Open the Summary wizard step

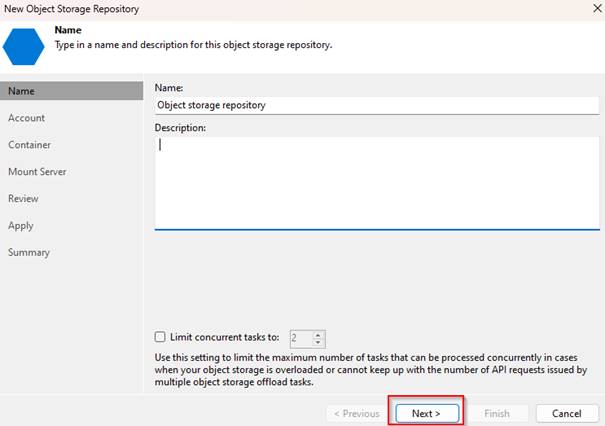pyautogui.click(x=29, y=252)
